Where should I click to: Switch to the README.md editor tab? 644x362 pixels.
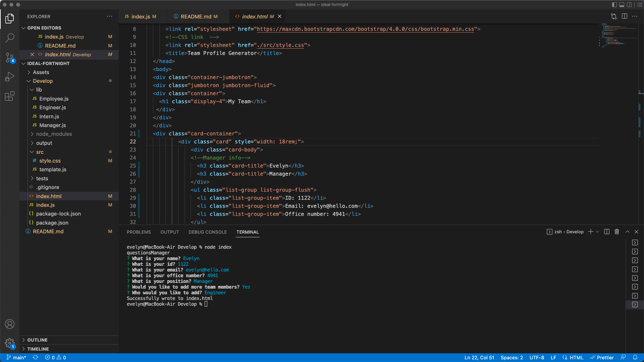click(x=196, y=16)
